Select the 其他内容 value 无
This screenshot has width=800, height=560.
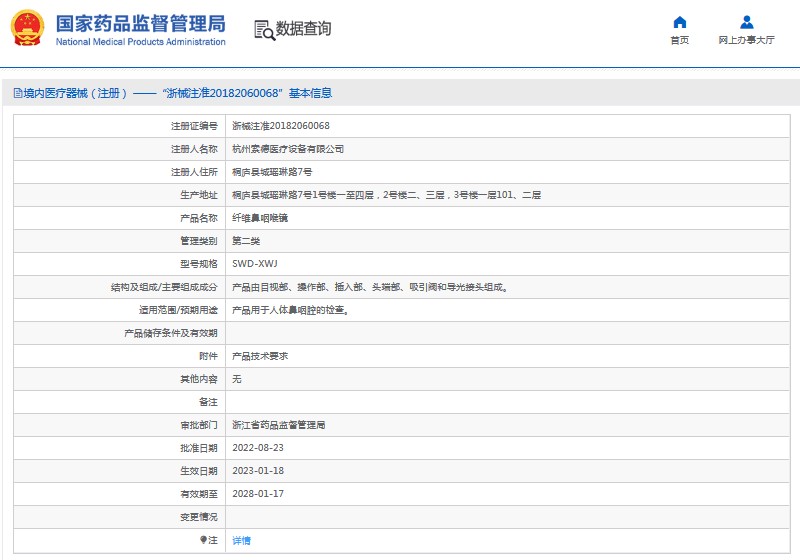tap(237, 379)
